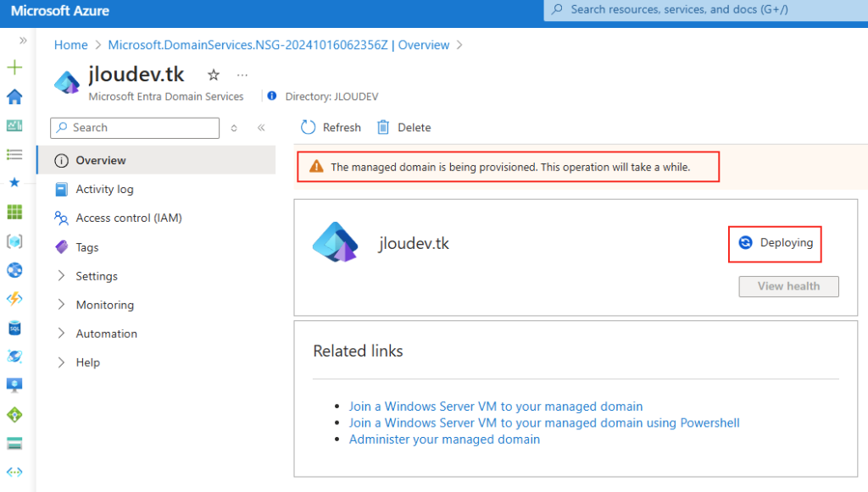Click the managed domain provisioning message
Screen dimensions: 868x492
tap(510, 167)
